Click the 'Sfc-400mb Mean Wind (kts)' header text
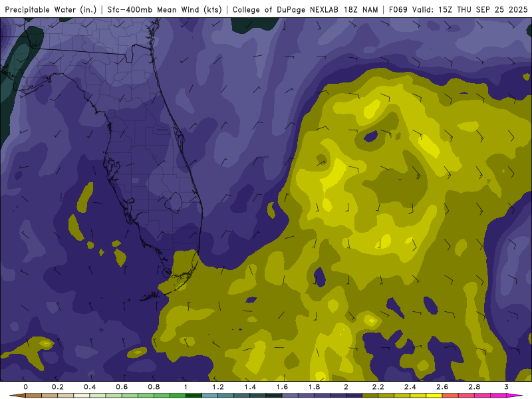This screenshot has width=532, height=399. tap(164, 10)
